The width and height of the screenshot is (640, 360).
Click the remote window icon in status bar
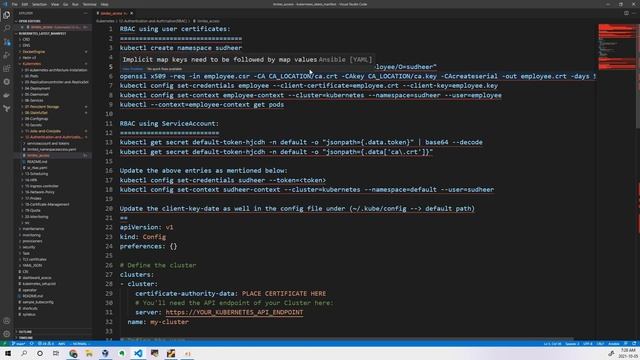(4, 344)
